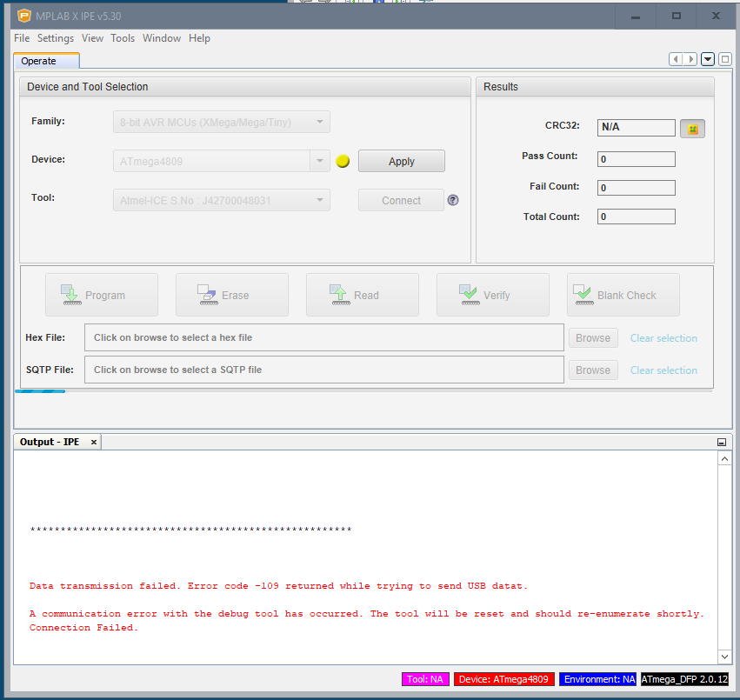
Task: Click the Connection Failed message
Action: (x=83, y=628)
